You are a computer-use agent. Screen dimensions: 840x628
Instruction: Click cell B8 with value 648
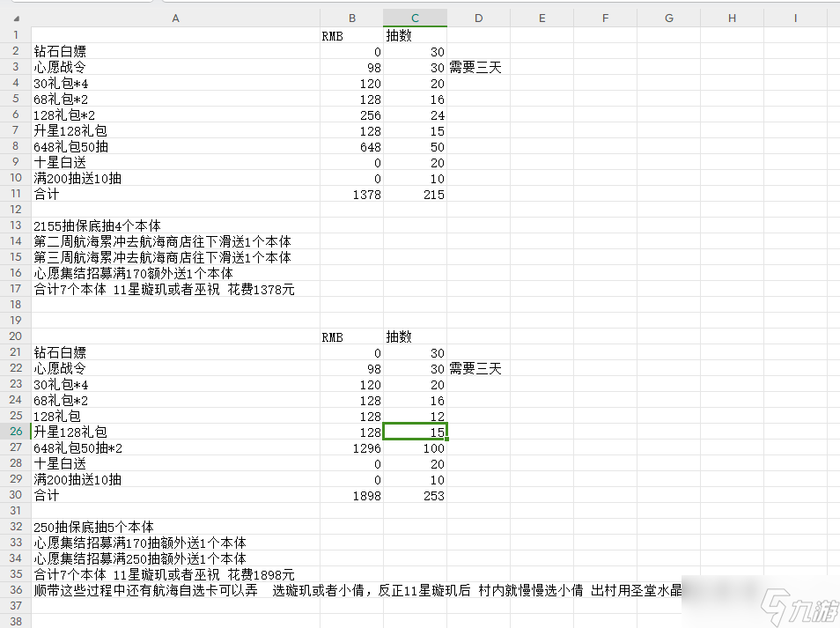(x=352, y=146)
